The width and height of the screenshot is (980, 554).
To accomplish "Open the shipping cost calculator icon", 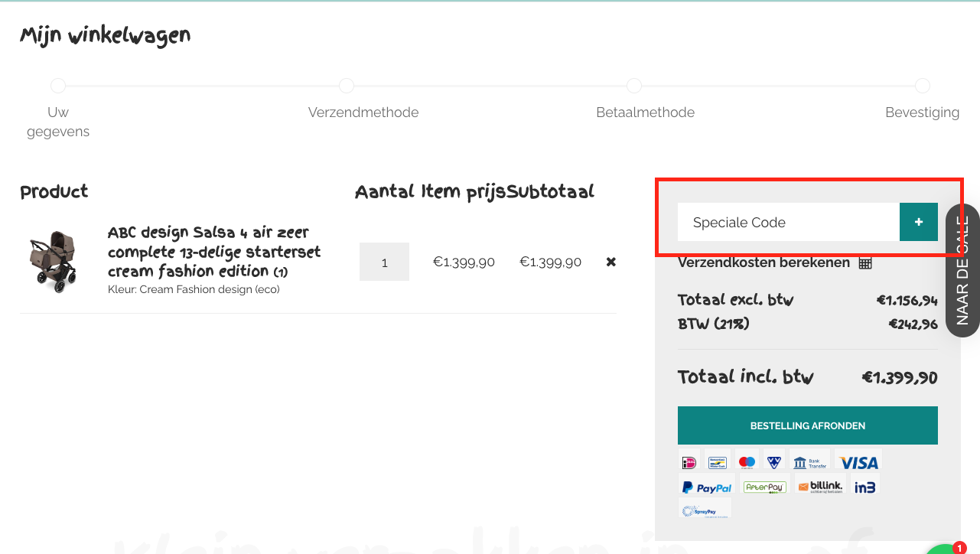I will coord(865,262).
